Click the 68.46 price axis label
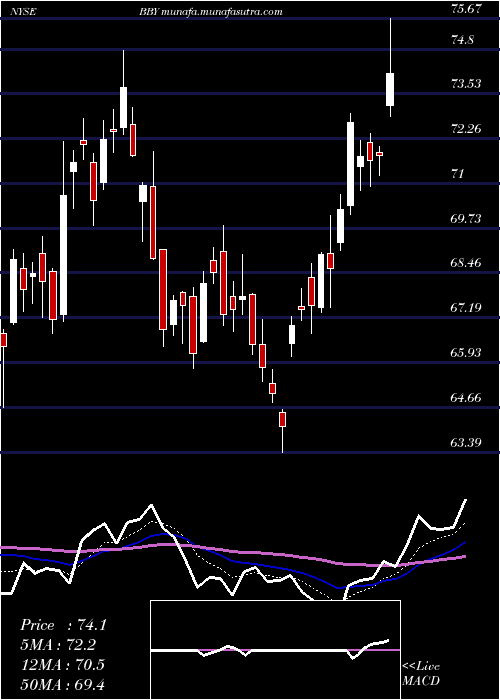This screenshot has width=500, height=700. pos(467,262)
